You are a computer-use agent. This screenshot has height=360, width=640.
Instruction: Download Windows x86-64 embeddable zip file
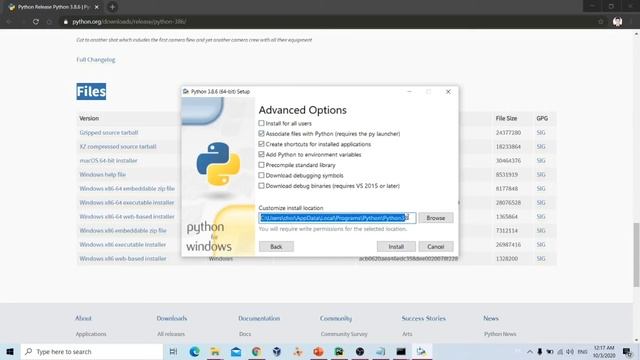click(x=127, y=189)
